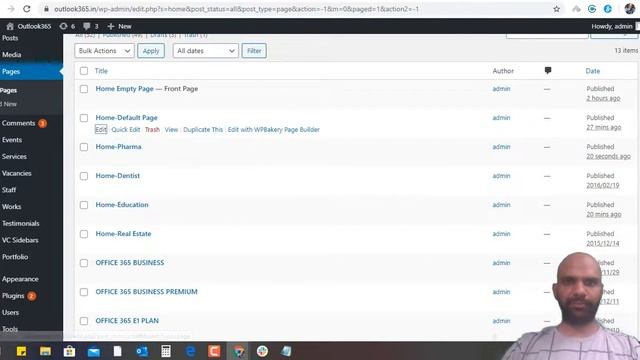640x360 pixels.
Task: Open the orange Camtasia taskbar icon
Action: tap(214, 351)
